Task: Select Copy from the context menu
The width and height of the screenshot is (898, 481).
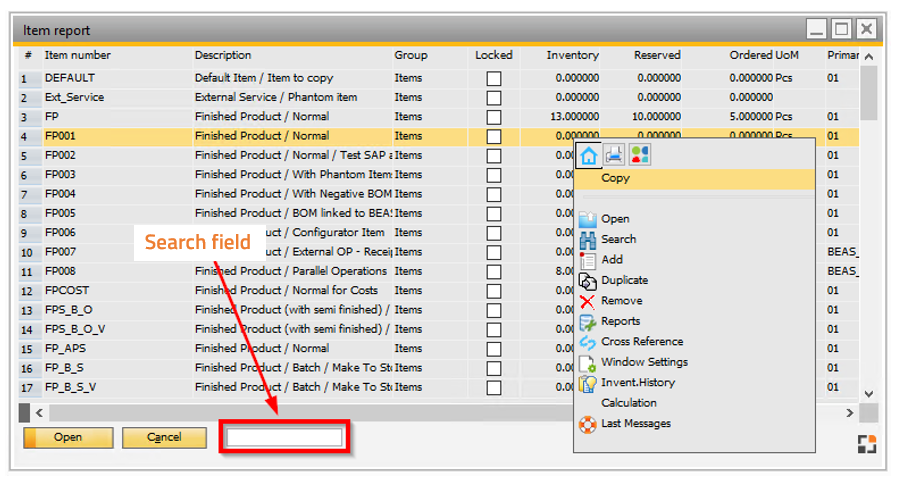Action: coord(616,179)
